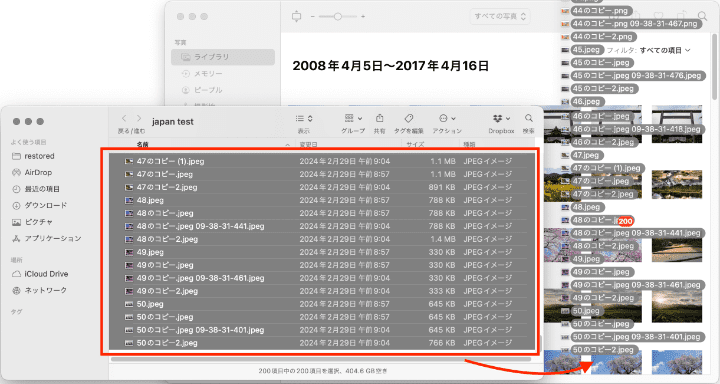This screenshot has height=384, width=720.
Task: Select file 50のコピー.jpeg in Finder list
Action: (x=322, y=317)
